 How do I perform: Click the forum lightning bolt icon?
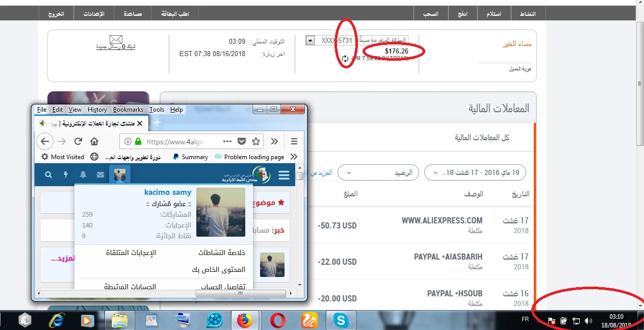(66, 175)
